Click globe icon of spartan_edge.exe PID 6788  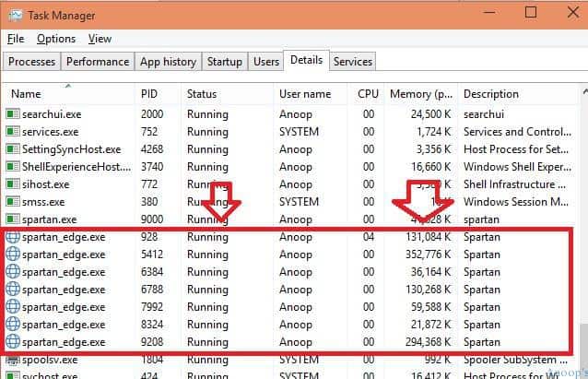13,290
